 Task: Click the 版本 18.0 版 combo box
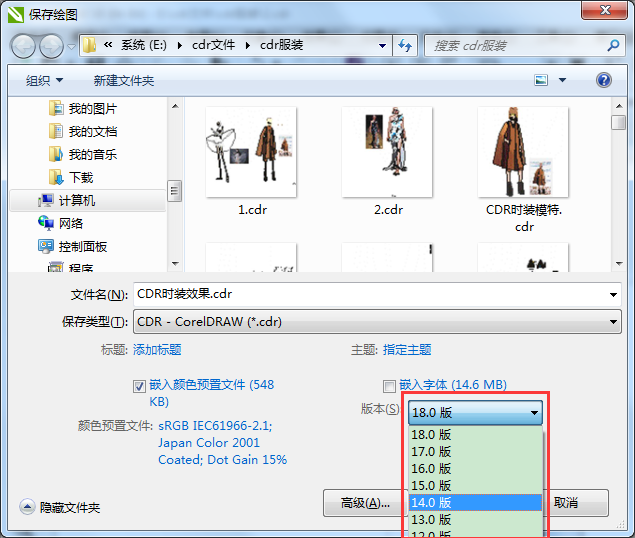click(x=475, y=413)
